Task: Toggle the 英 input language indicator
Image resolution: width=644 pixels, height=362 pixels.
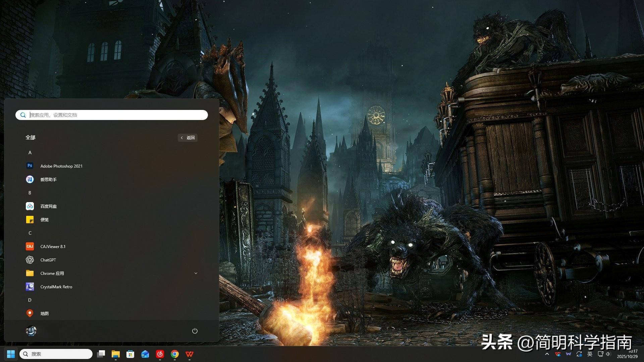Action: point(590,354)
